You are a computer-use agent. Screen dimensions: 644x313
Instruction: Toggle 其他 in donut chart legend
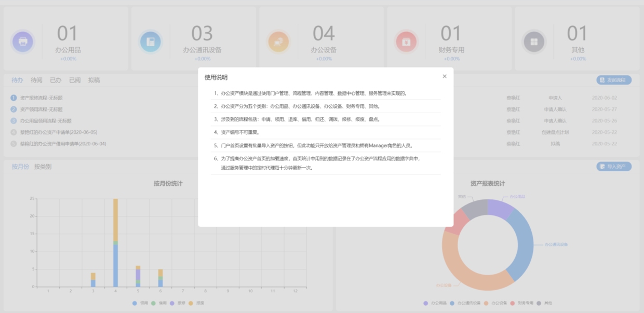544,303
